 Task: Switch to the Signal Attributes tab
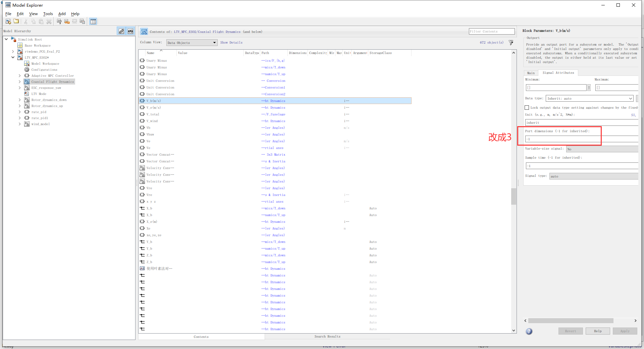(558, 73)
